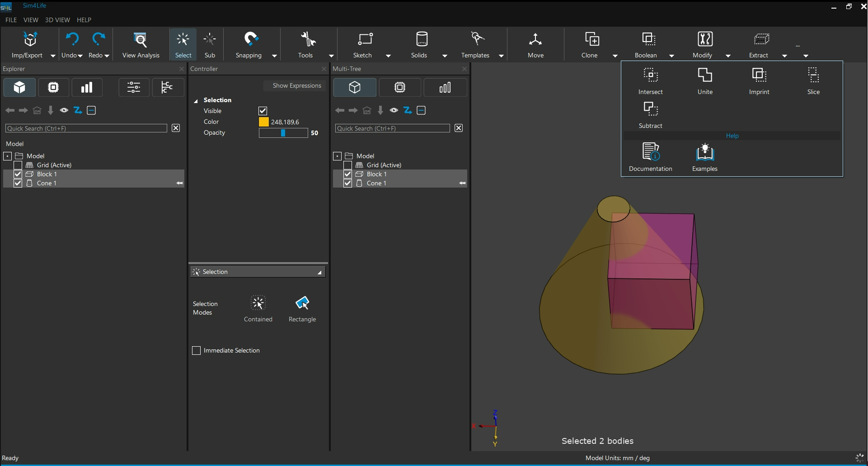Click the Intersect boolean icon
The width and height of the screenshot is (868, 466).
650,75
